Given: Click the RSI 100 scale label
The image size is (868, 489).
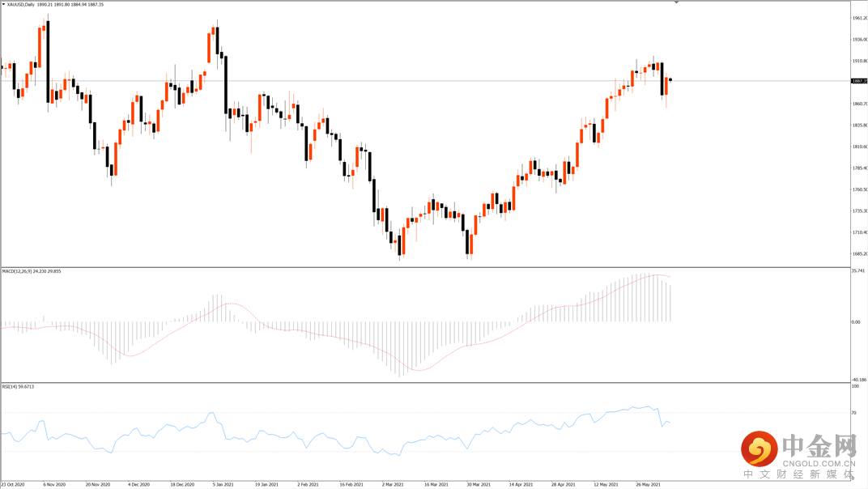Looking at the screenshot, I should click(x=855, y=387).
